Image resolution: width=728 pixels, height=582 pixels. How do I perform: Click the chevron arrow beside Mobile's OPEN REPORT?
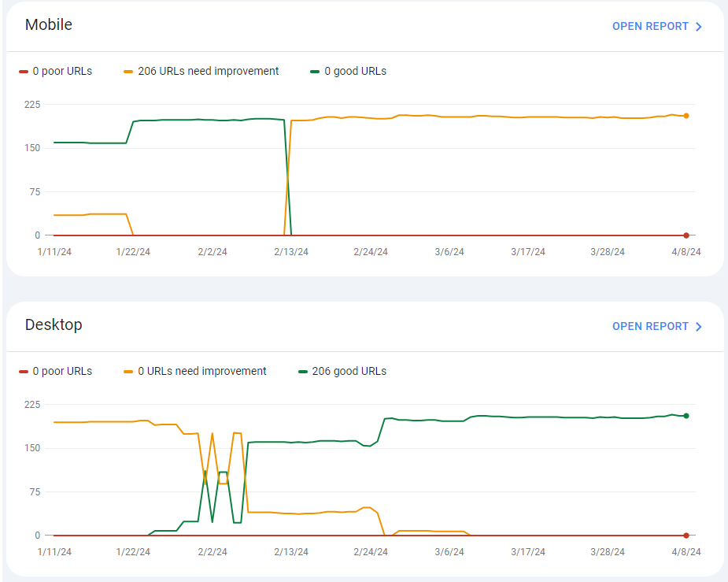point(698,27)
